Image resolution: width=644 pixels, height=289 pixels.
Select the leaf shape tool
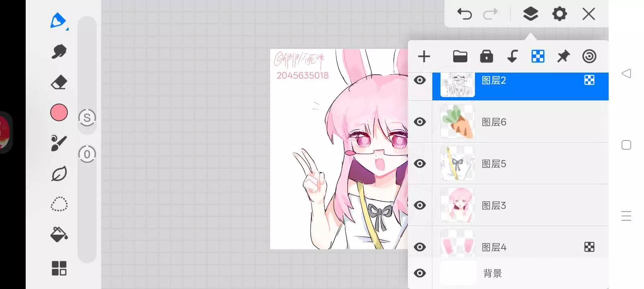coord(59,174)
